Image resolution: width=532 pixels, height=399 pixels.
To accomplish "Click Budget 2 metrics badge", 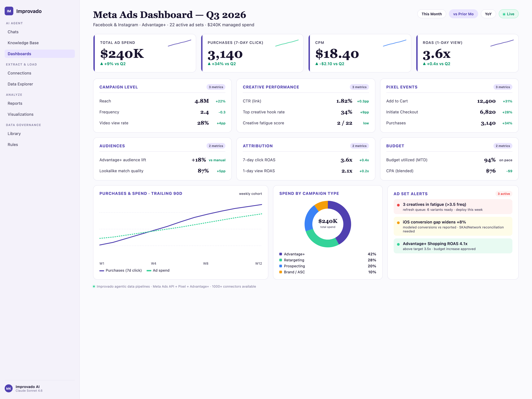I will 503,146.
